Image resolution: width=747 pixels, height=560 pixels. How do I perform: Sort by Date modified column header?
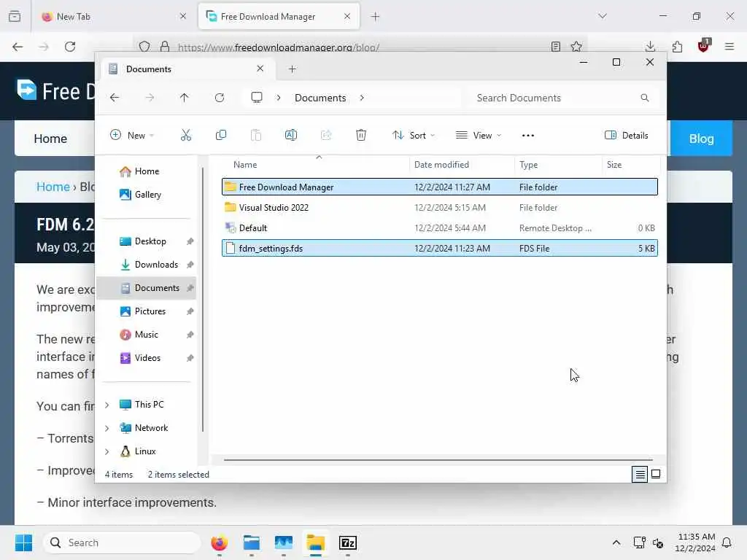[x=462, y=165]
